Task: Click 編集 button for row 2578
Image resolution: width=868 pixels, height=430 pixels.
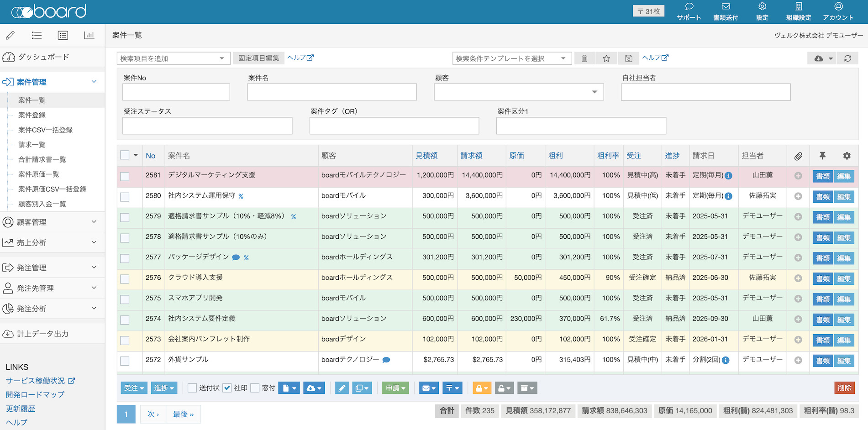Action: coord(844,238)
